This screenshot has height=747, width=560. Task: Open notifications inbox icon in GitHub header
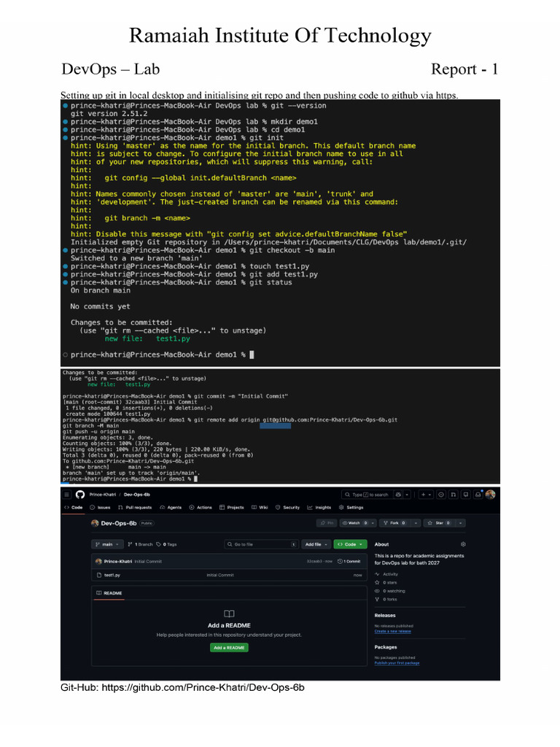pyautogui.click(x=478, y=495)
